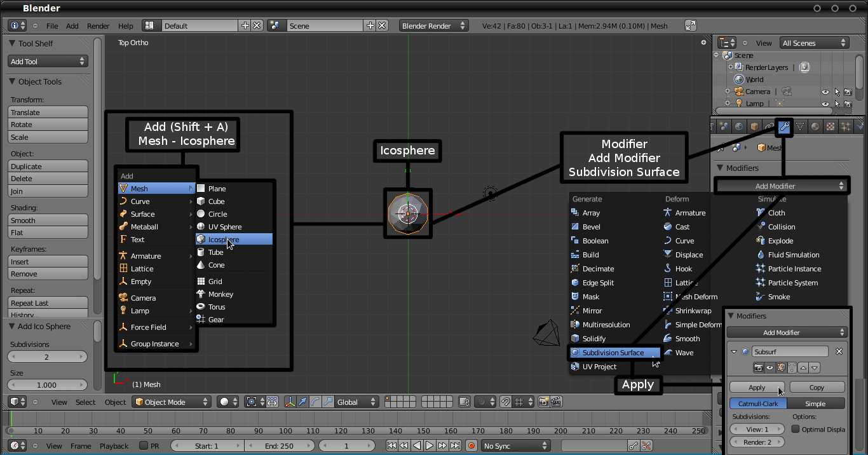Jump to the first frame of timeline

(392, 446)
